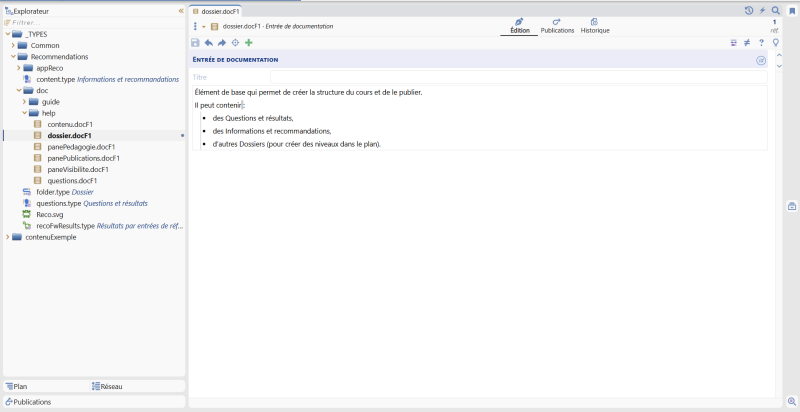The width and height of the screenshot is (800, 412).
Task: Collapse the Recommendations folder
Action: 14,57
